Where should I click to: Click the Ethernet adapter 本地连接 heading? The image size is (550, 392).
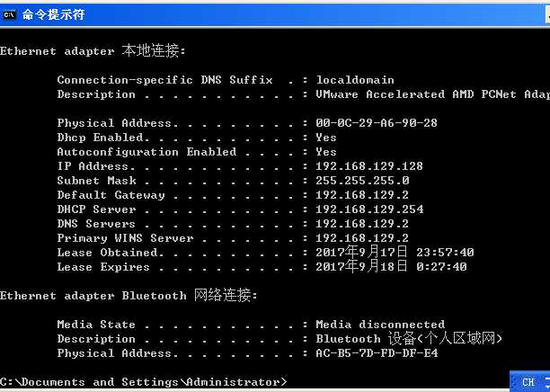(93, 51)
